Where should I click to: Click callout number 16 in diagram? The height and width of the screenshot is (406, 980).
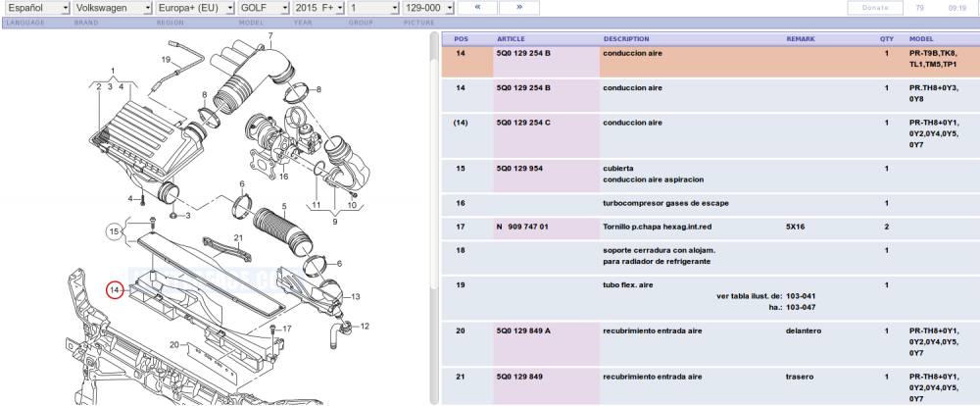[x=284, y=178]
